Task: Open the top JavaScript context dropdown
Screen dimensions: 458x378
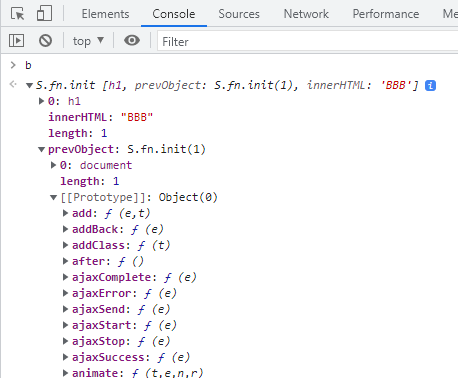Action: tap(88, 41)
